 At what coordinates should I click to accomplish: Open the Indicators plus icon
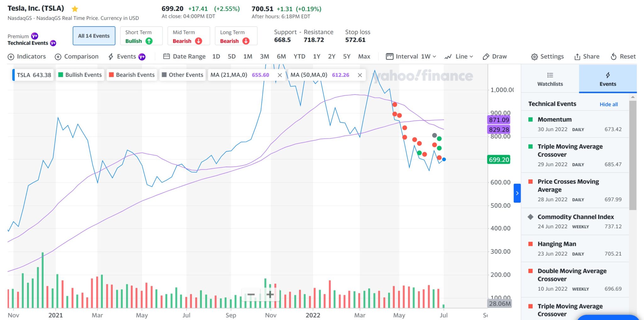(x=11, y=57)
